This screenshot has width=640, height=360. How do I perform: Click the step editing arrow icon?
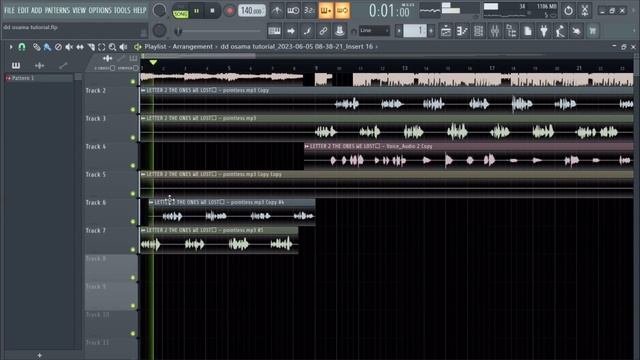[291, 31]
